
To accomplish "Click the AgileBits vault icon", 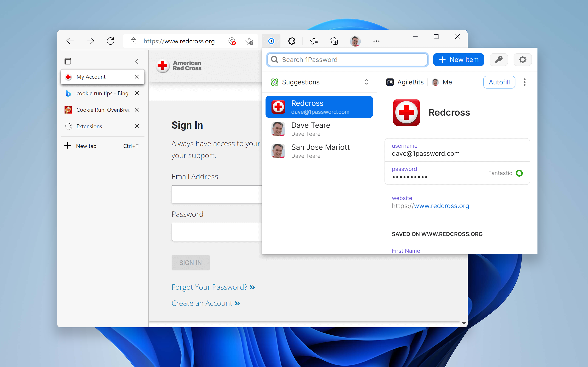I will (390, 82).
